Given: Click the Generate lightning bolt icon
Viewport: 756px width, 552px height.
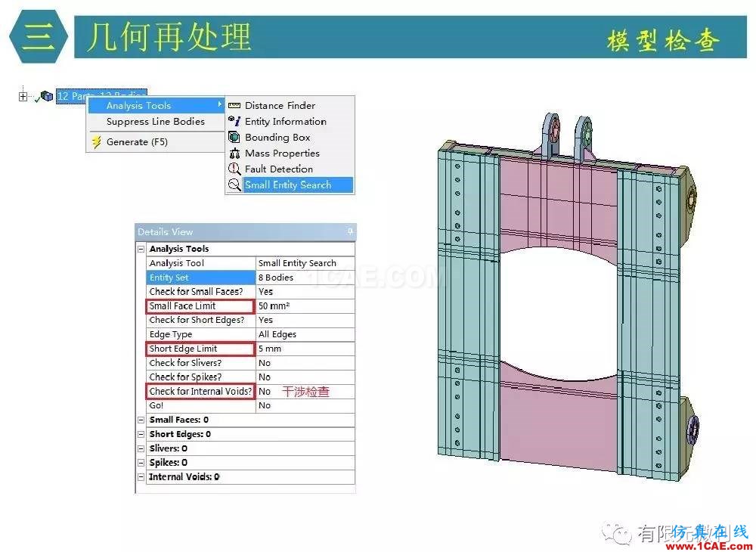Looking at the screenshot, I should tap(97, 142).
